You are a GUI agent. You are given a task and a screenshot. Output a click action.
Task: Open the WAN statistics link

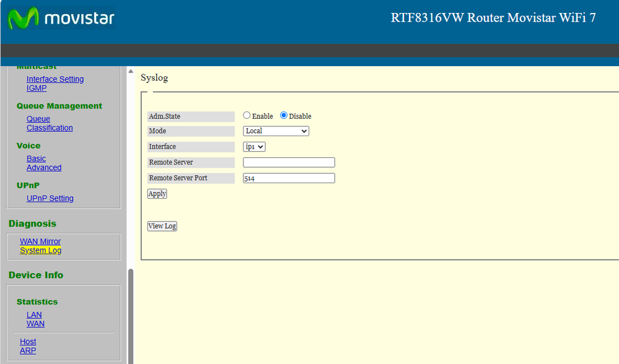click(35, 324)
